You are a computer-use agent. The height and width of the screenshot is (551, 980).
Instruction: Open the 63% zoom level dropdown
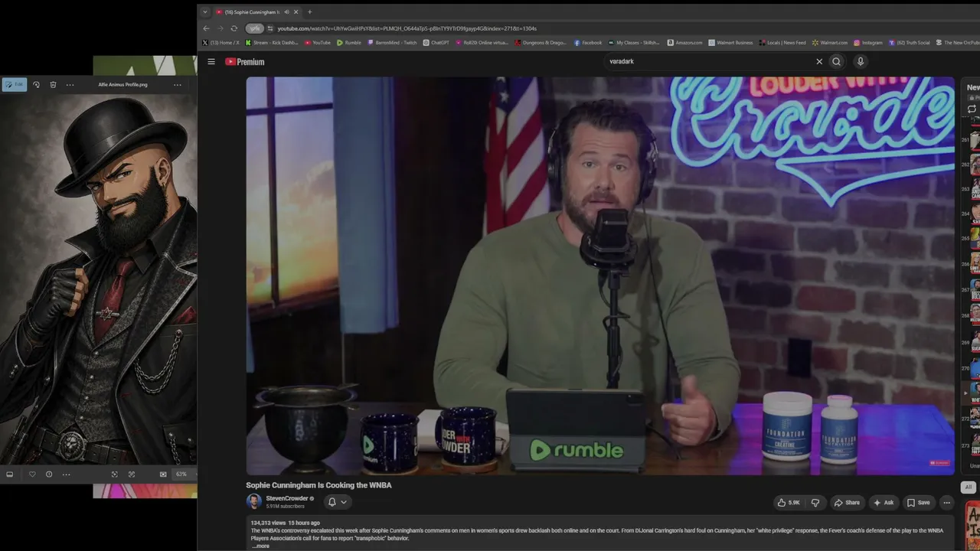182,474
